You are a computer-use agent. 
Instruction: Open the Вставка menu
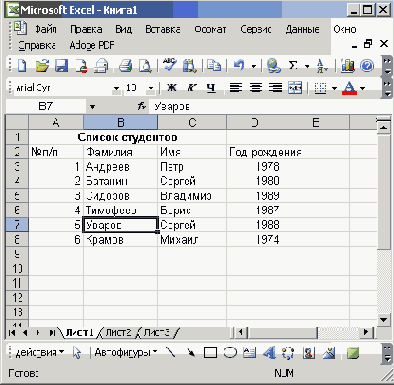[x=163, y=30]
